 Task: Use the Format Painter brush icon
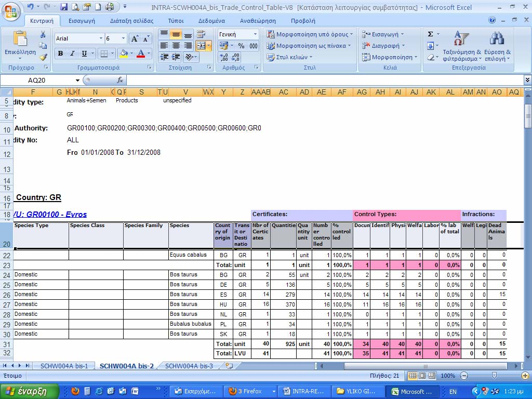(x=43, y=57)
